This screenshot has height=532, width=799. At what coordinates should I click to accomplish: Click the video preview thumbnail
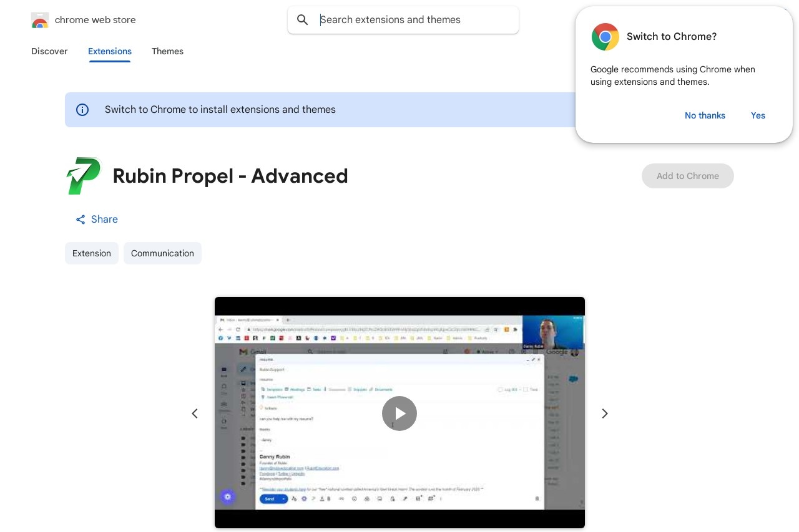399,413
